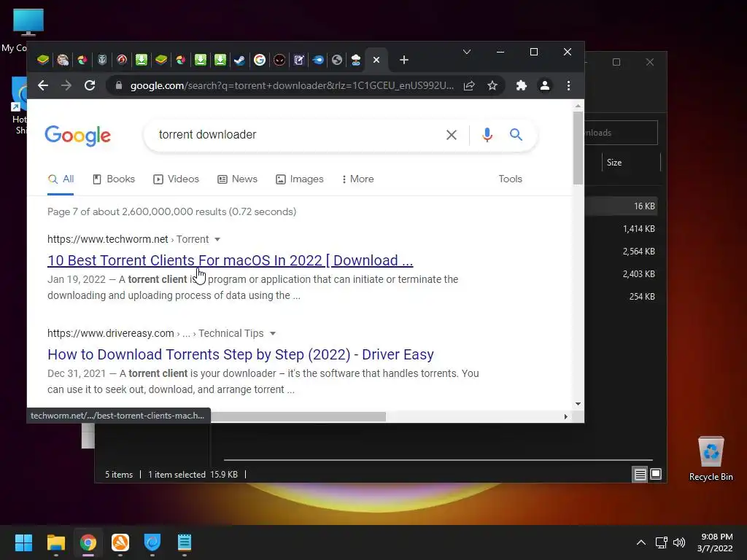Switch to Books results
The width and height of the screenshot is (747, 560).
[114, 179]
